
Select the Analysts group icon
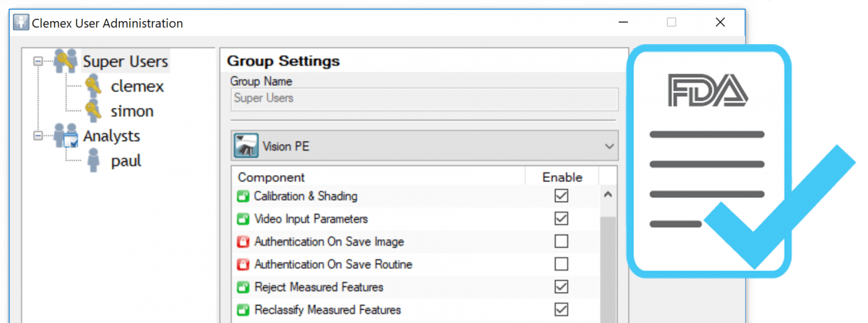pos(66,136)
